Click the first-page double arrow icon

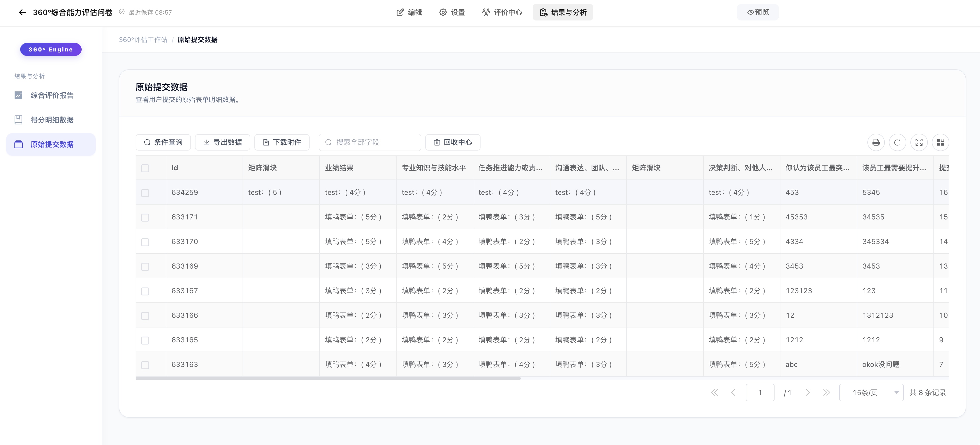[714, 393]
